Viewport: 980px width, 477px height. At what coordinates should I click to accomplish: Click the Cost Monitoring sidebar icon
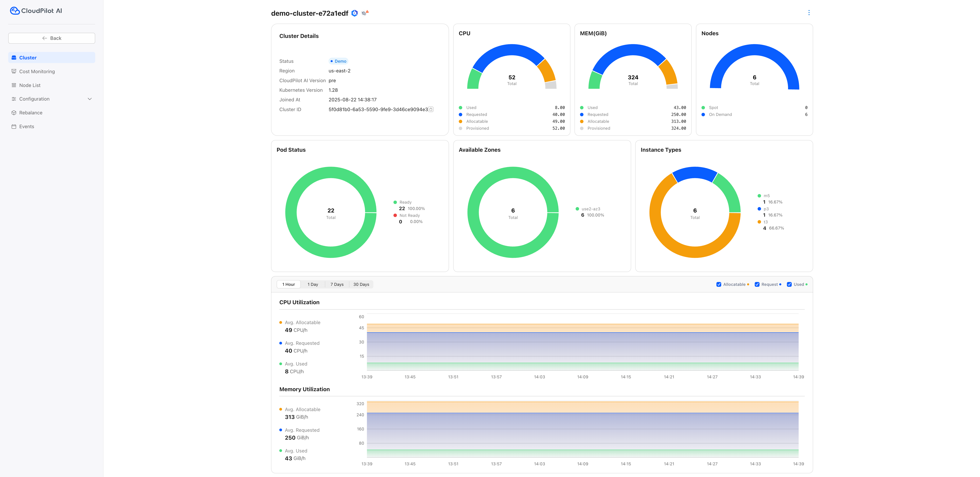[x=14, y=71]
